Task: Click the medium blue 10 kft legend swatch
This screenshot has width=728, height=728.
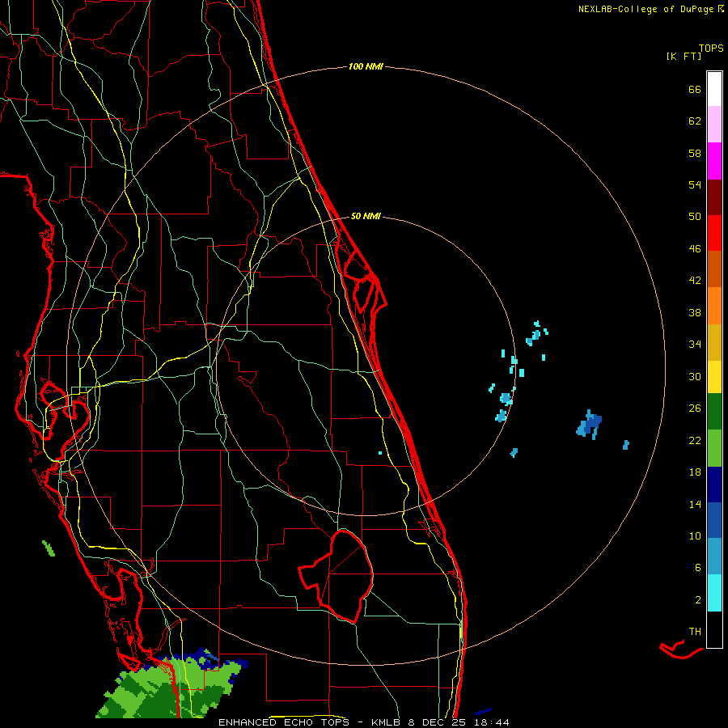Action: pos(714,520)
